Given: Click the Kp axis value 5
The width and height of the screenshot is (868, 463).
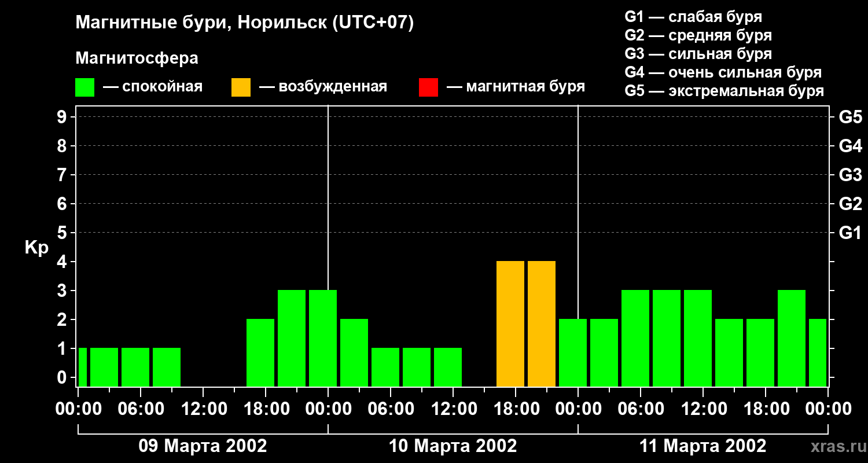Looking at the screenshot, I should point(63,233).
